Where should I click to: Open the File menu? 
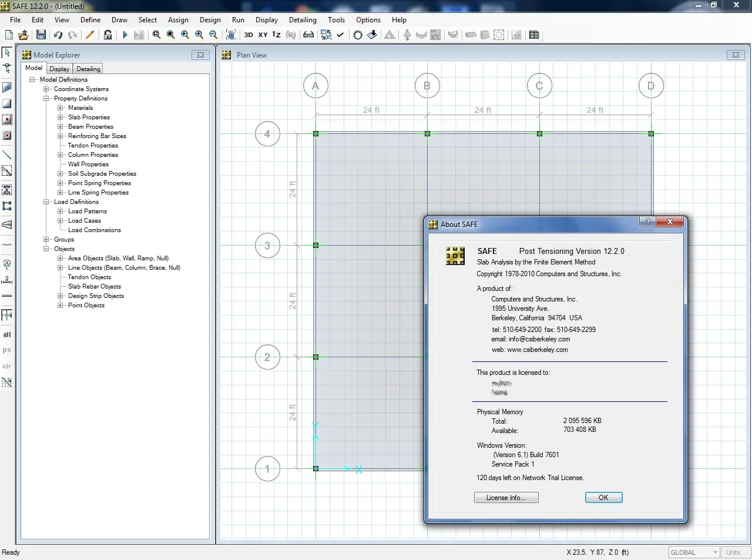click(x=15, y=19)
